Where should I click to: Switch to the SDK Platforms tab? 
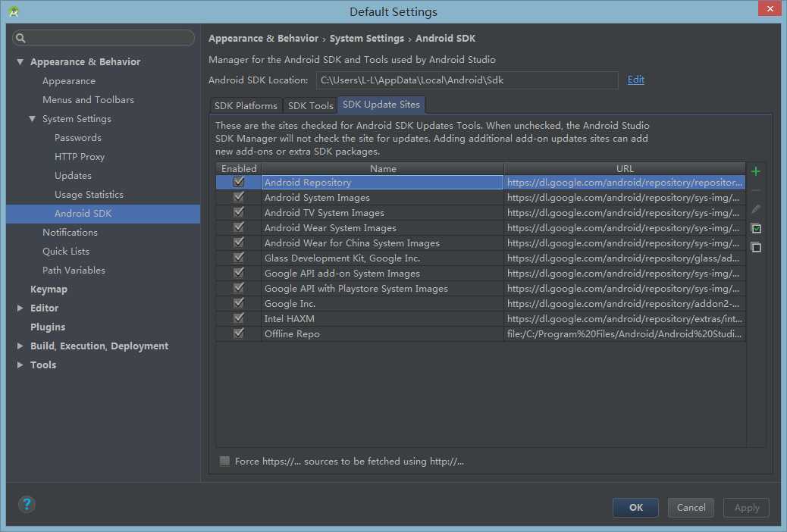tap(246, 105)
